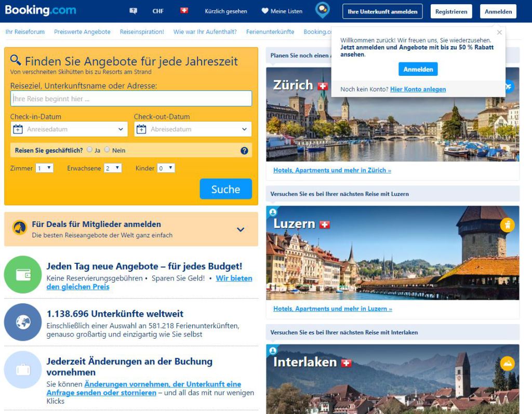Open the Luzern city photo
Screen dimensions: 532x414
[x=393, y=253]
